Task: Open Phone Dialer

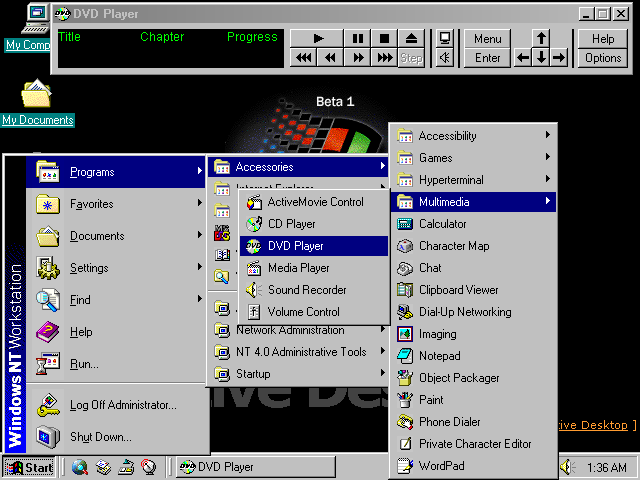Action: click(473, 422)
